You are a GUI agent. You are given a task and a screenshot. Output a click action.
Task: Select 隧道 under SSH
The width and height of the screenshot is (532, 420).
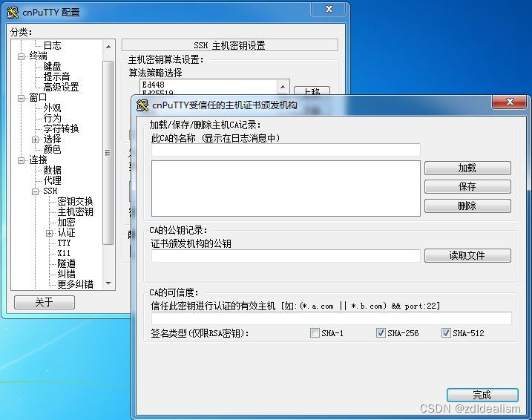pos(66,264)
